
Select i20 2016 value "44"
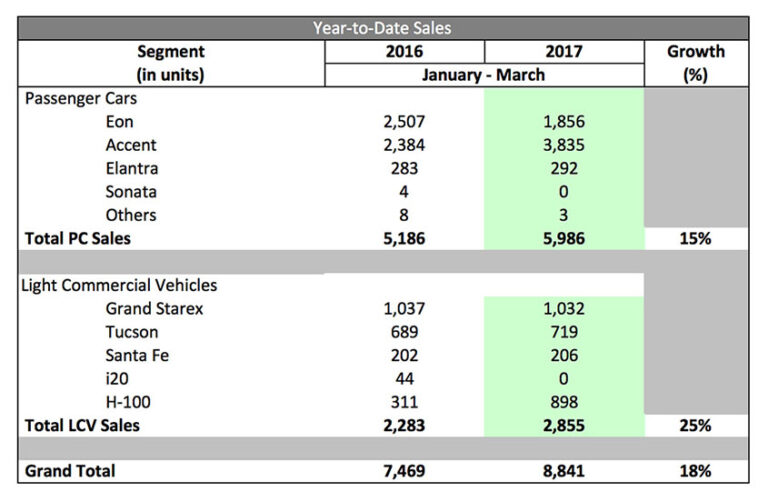404,379
